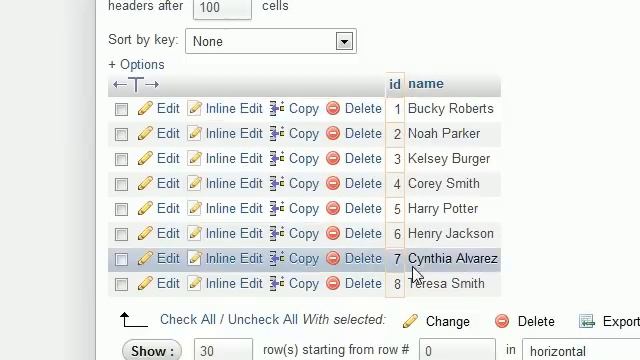Tick the checkbox for Cynthia Alvarez row

click(121, 259)
